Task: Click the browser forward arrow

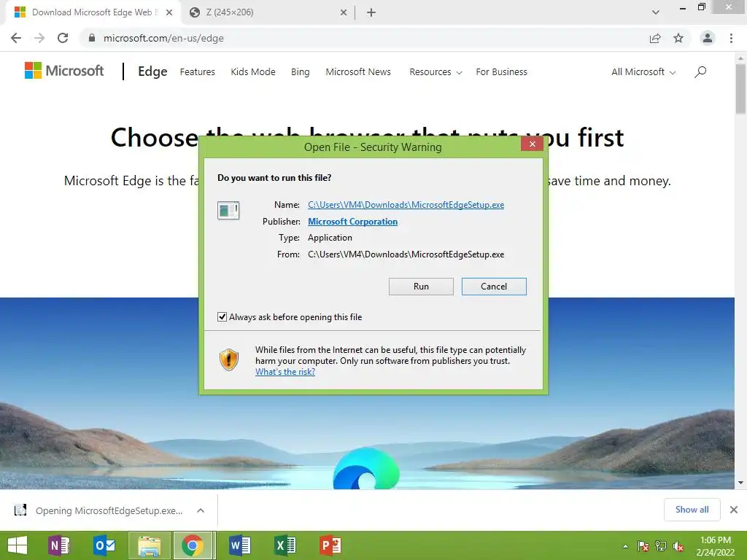Action: point(39,38)
